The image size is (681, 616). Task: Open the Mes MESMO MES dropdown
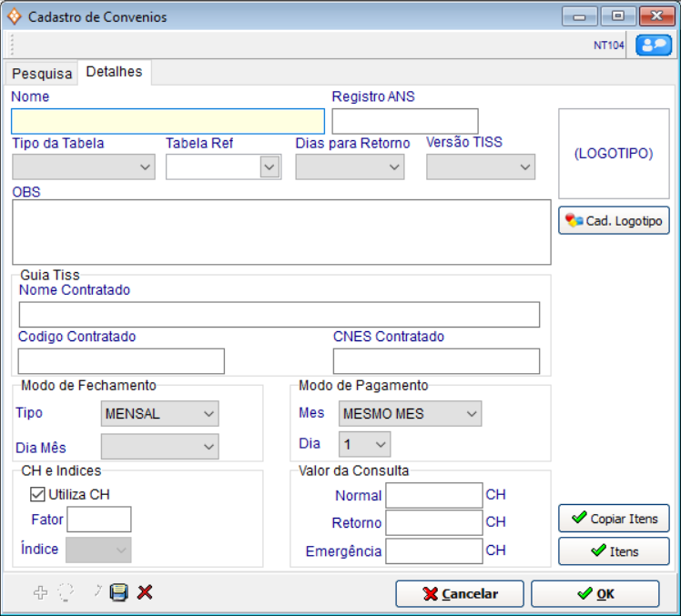pyautogui.click(x=410, y=414)
